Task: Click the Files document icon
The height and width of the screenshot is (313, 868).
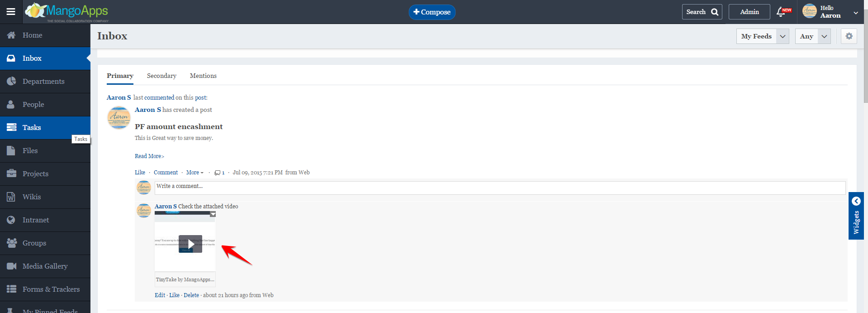Action: coord(11,151)
